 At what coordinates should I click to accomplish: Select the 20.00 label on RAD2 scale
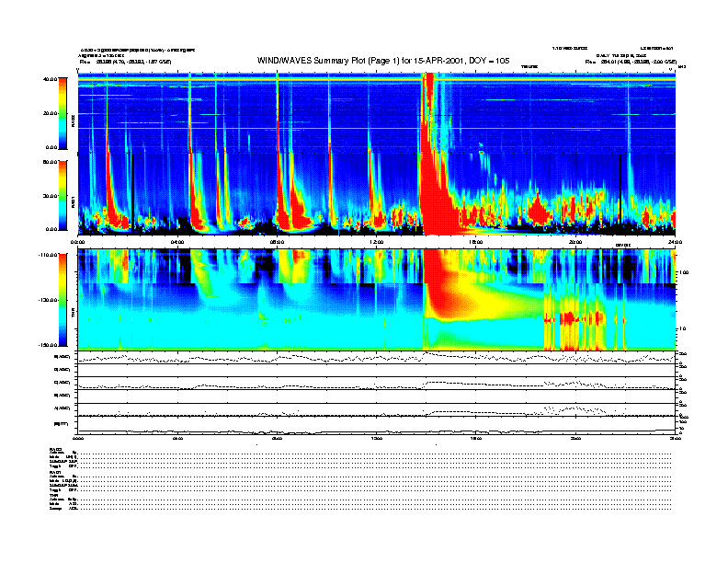click(x=50, y=113)
